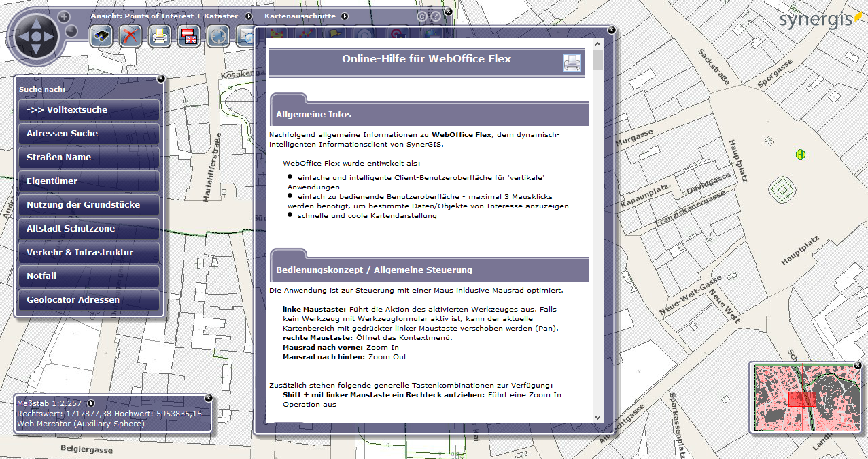The width and height of the screenshot is (868, 459).
Task: Close the Suche nach panel
Action: (x=161, y=79)
